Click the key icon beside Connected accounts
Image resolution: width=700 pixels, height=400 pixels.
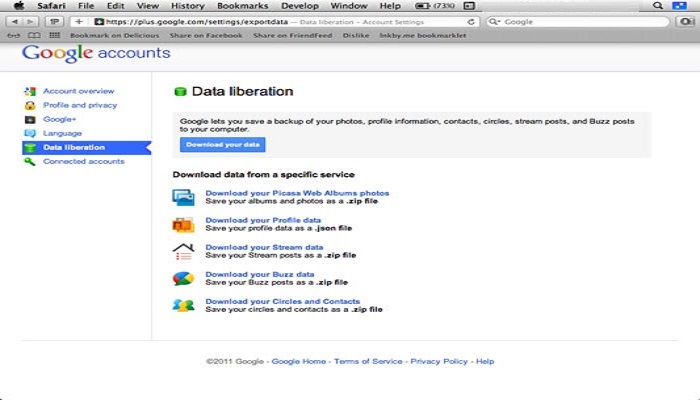(x=30, y=162)
